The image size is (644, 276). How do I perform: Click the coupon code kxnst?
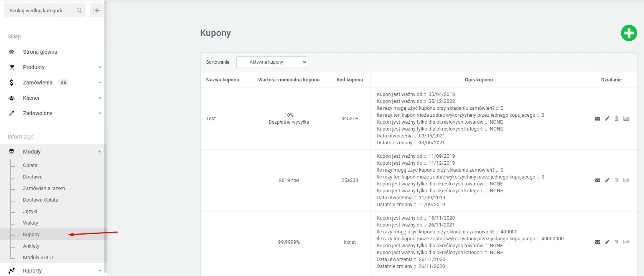click(x=350, y=242)
